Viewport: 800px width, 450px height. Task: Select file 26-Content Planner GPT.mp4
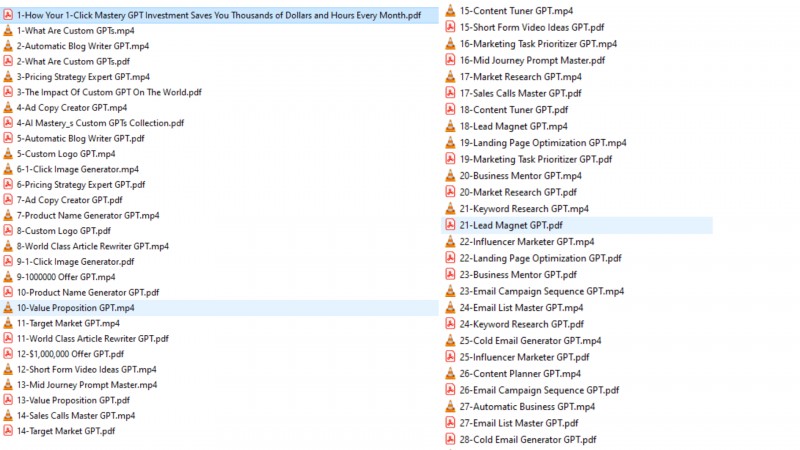coord(520,373)
